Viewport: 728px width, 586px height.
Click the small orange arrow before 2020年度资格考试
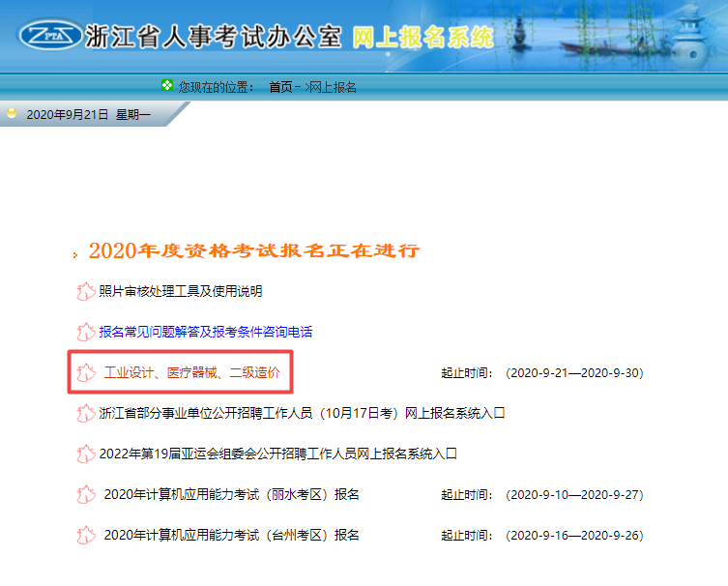coord(75,255)
